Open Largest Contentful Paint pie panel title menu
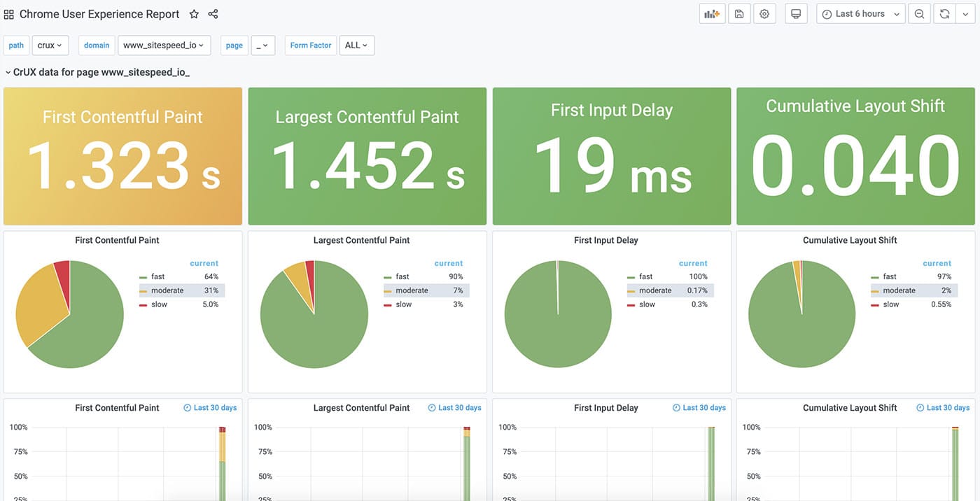Screen dimensions: 980x501 click(361, 240)
